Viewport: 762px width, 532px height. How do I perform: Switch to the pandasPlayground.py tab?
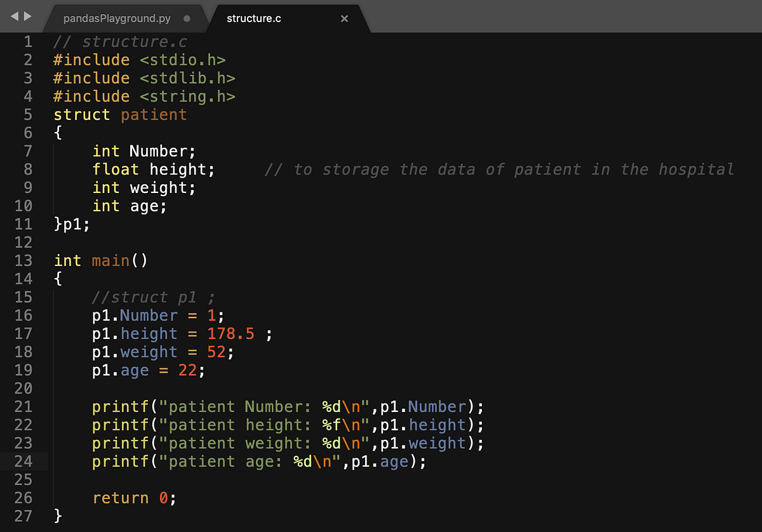click(x=117, y=18)
